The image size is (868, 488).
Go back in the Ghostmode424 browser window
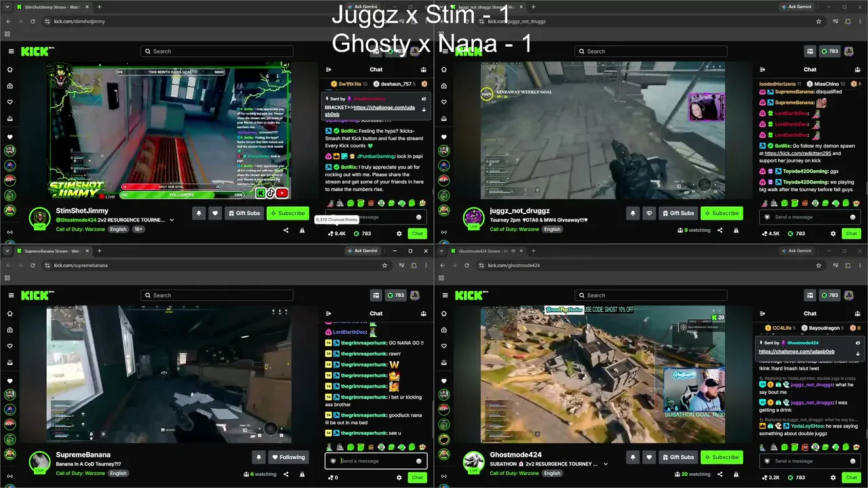pos(443,265)
